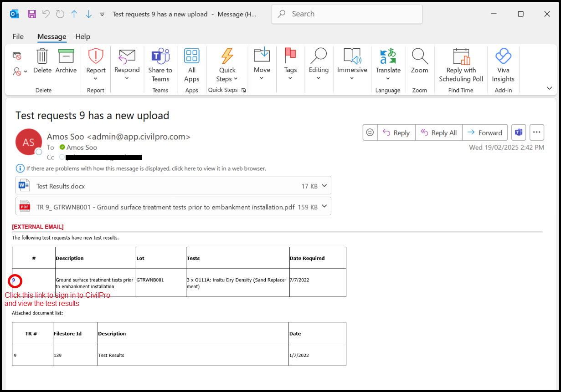This screenshot has height=392, width=561.
Task: Click the Delete trash can icon
Action: click(x=42, y=56)
